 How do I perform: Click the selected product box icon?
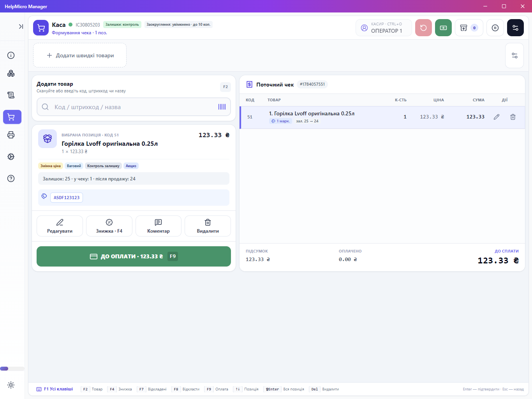tap(48, 139)
